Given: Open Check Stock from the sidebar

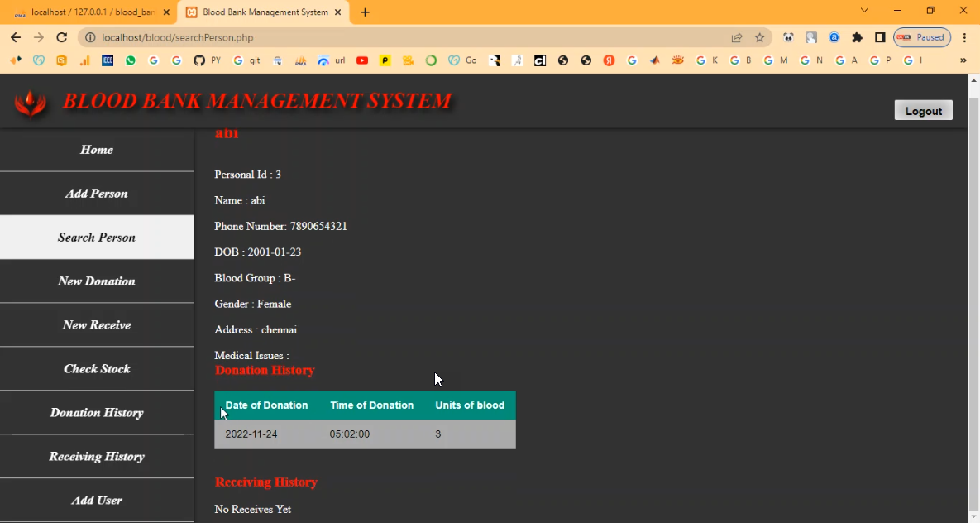Looking at the screenshot, I should pyautogui.click(x=97, y=369).
